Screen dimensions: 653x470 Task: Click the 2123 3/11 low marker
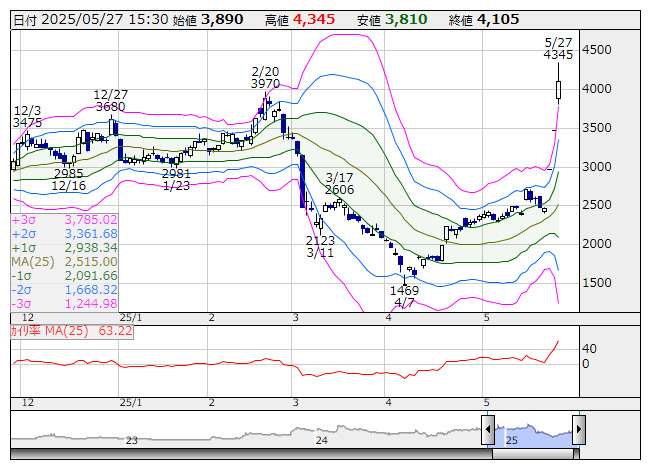(x=320, y=247)
